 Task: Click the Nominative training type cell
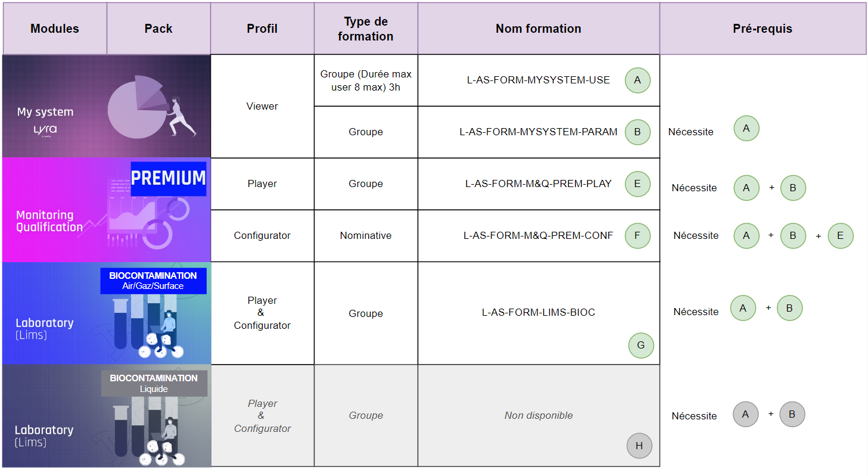[x=366, y=236]
